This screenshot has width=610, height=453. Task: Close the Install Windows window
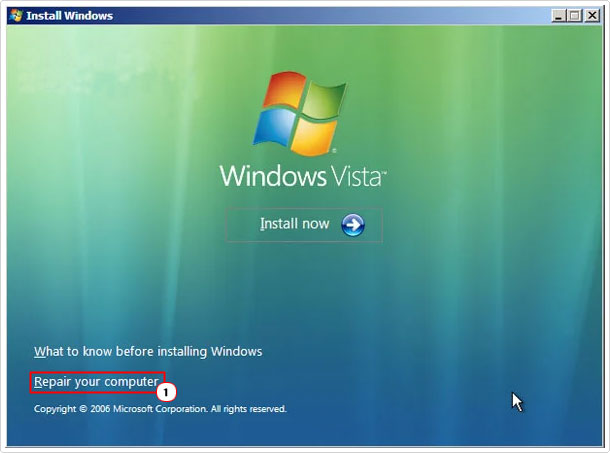592,16
